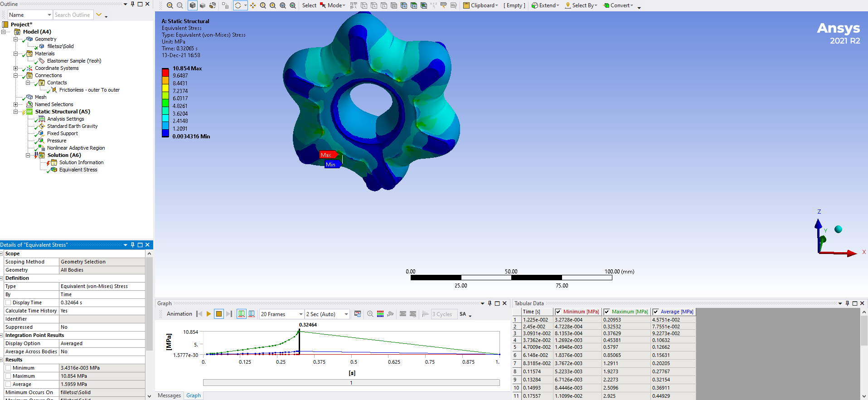868x400 pixels.
Task: Uncheck the Maximum [MPa] column checkbox
Action: click(x=607, y=312)
